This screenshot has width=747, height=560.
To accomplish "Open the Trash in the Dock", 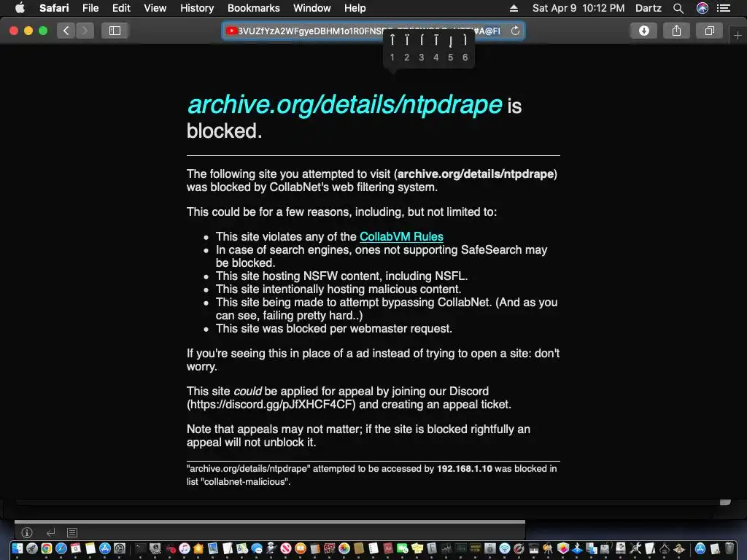I will (x=729, y=548).
